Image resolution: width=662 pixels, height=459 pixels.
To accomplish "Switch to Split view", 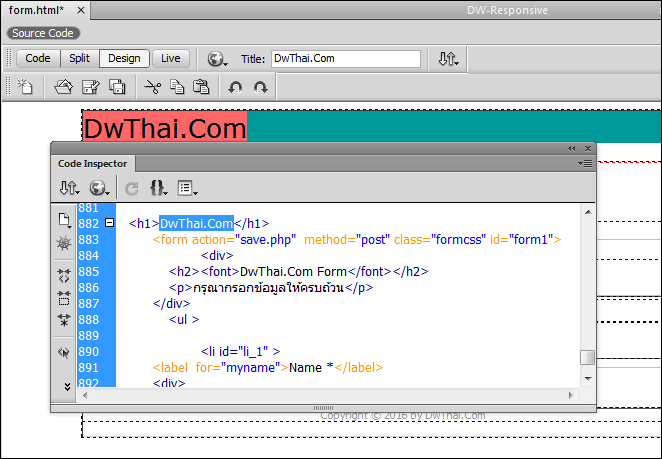I will pyautogui.click(x=79, y=58).
